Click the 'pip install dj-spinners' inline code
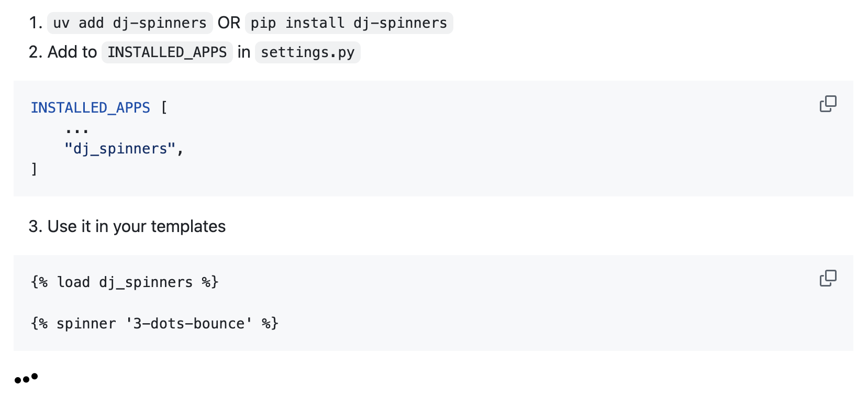 coord(349,23)
